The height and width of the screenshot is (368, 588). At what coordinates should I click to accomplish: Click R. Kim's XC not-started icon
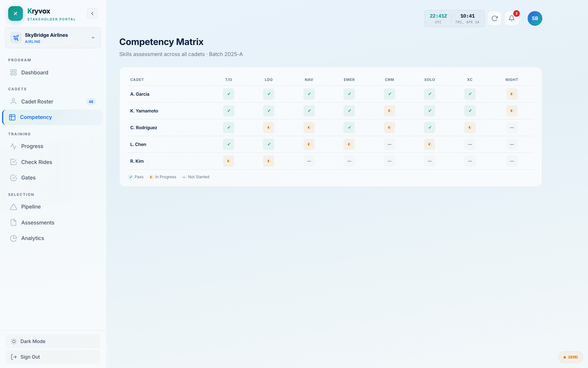click(470, 161)
